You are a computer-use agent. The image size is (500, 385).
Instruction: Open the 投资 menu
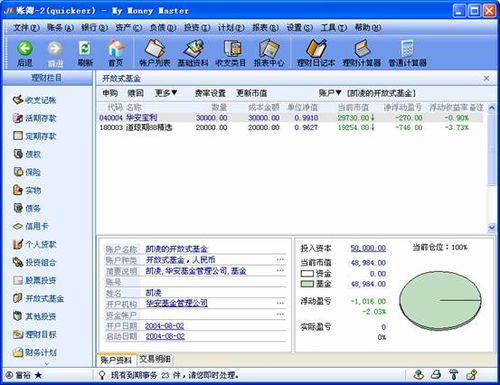tap(197, 27)
